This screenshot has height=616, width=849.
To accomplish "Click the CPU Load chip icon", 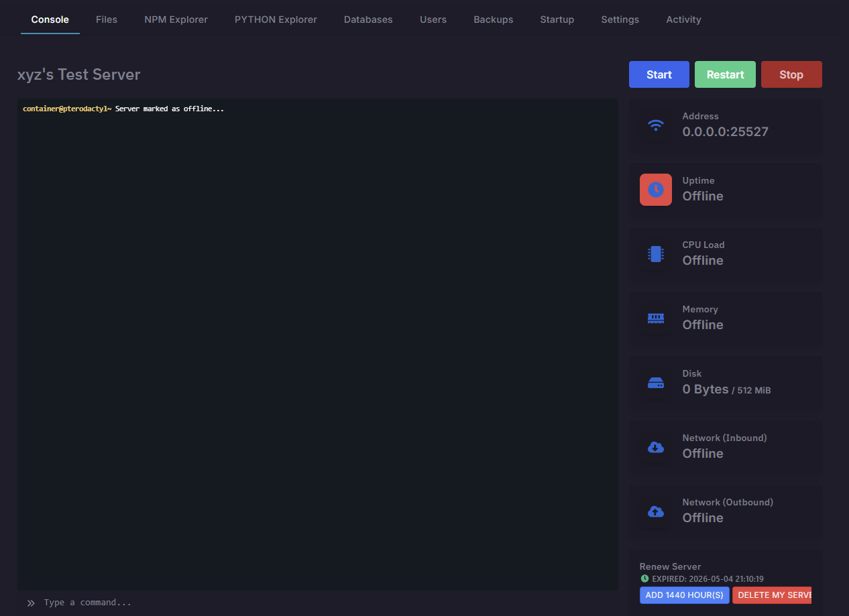I will 655,254.
